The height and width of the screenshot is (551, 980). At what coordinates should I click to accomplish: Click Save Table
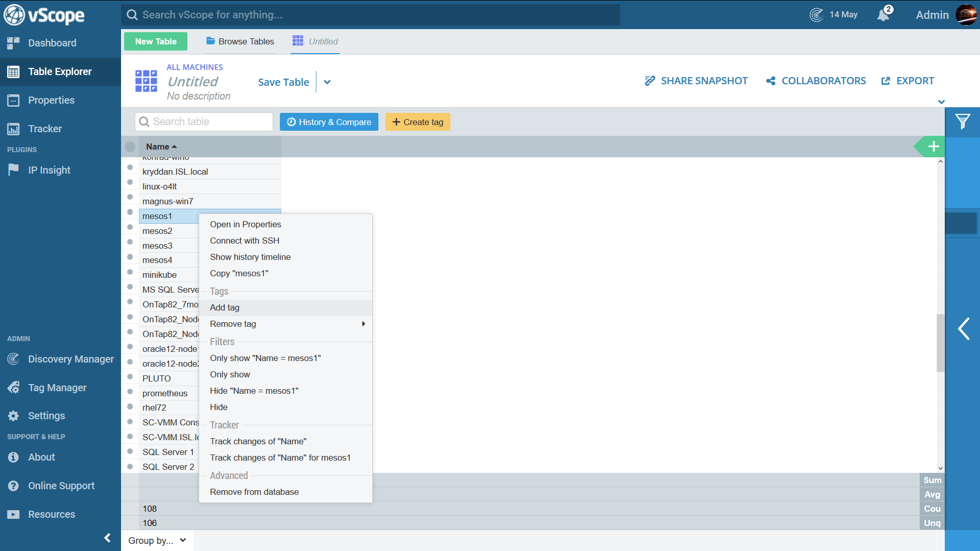click(283, 82)
